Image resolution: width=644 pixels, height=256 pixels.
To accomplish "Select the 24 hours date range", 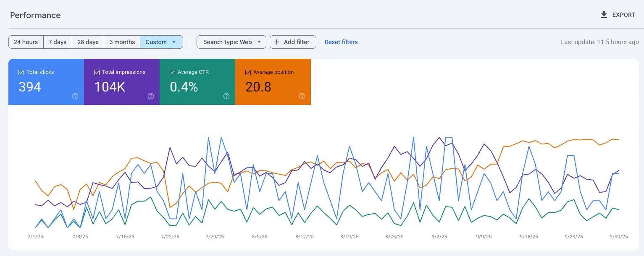I will 26,42.
